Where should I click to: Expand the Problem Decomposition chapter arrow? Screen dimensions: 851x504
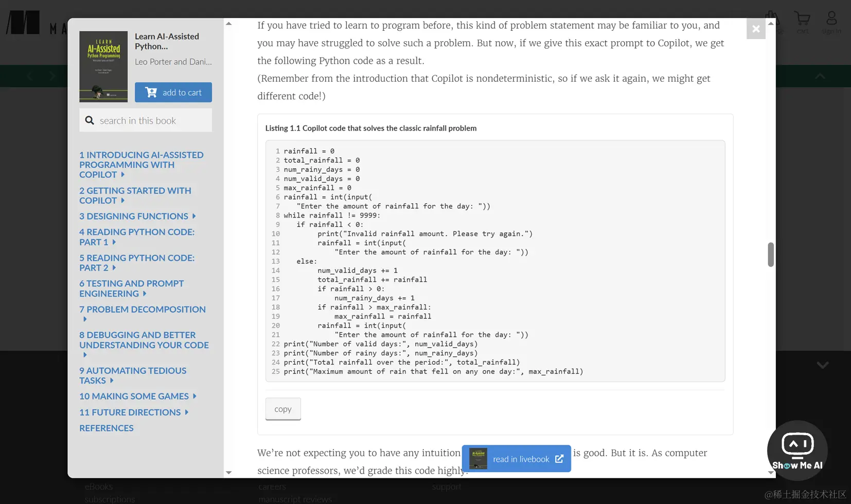click(x=85, y=319)
